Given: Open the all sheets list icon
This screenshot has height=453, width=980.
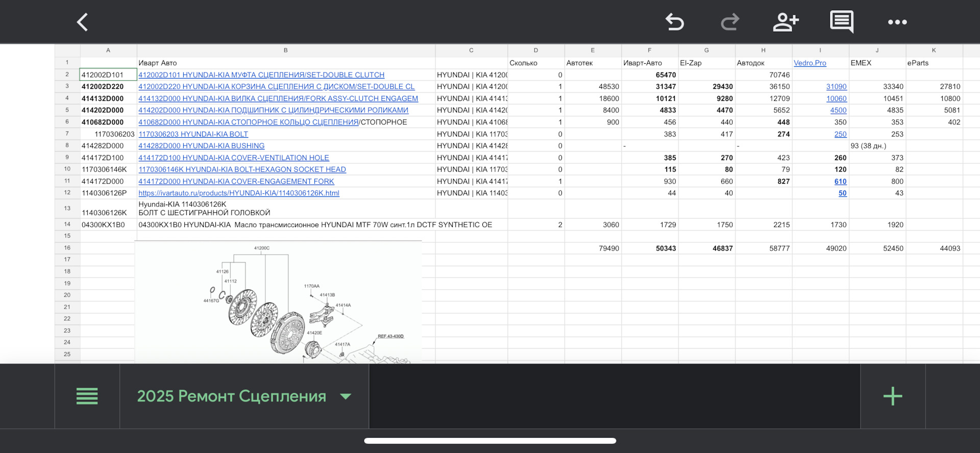Looking at the screenshot, I should [87, 396].
